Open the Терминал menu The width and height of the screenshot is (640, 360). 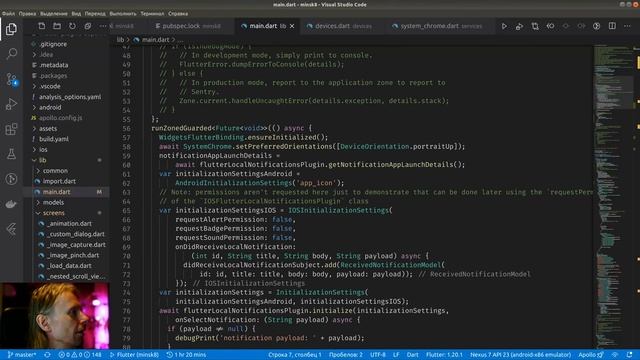tap(152, 13)
